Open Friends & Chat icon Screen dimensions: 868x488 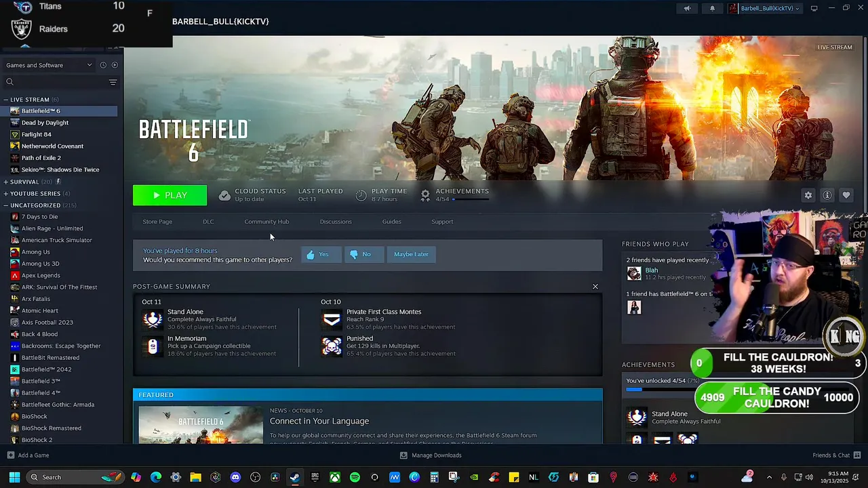pyautogui.click(x=857, y=455)
